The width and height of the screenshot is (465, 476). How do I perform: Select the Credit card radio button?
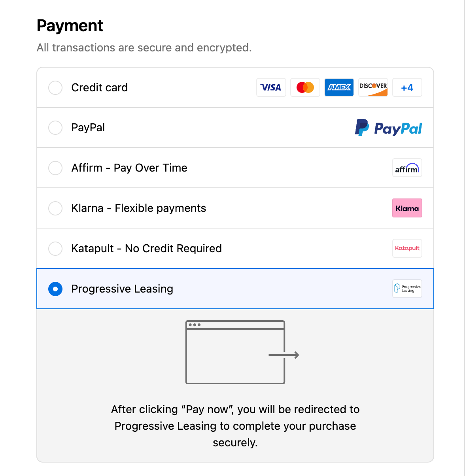[x=55, y=88]
